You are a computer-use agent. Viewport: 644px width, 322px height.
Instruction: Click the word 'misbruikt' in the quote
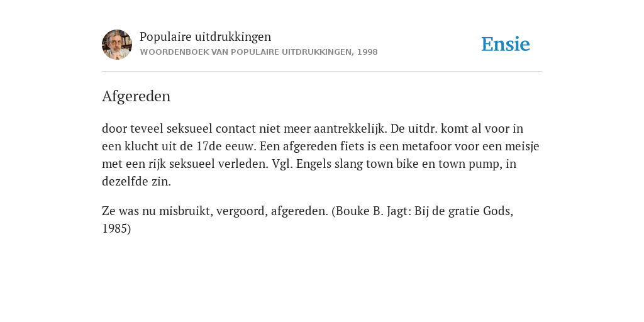[186, 211]
